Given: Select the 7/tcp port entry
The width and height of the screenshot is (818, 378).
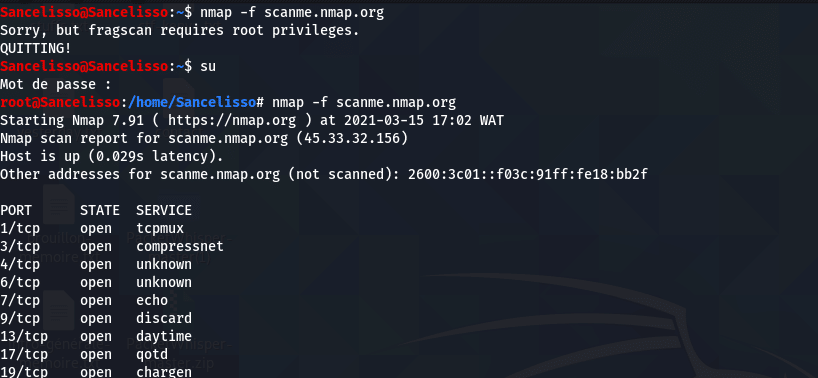Looking at the screenshot, I should 20,301.
